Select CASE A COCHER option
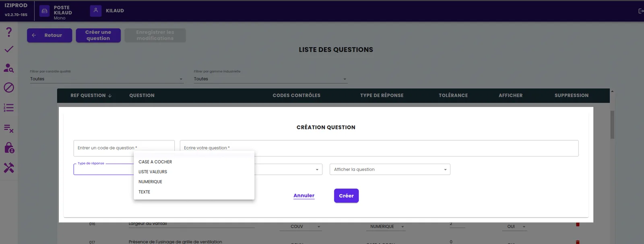The height and width of the screenshot is (244, 644). 194,162
